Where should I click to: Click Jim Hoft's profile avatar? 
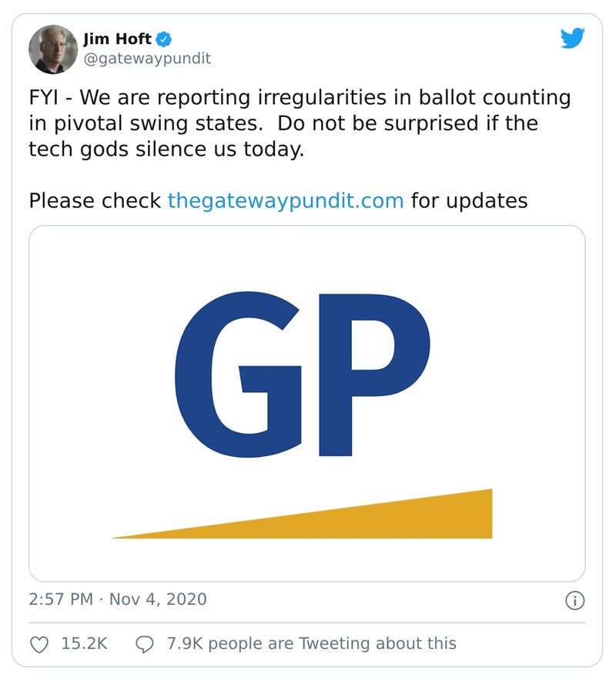53,49
